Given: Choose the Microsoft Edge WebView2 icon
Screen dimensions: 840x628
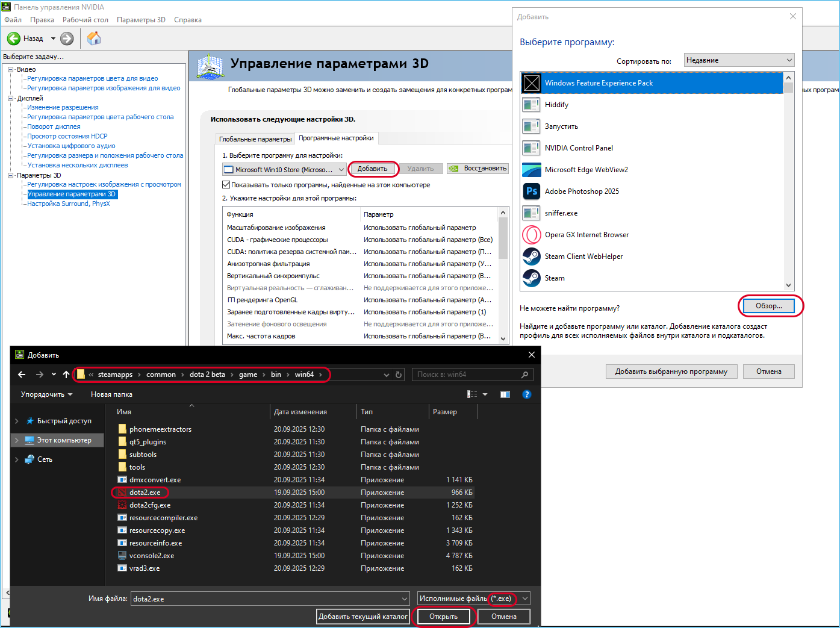Looking at the screenshot, I should [532, 170].
